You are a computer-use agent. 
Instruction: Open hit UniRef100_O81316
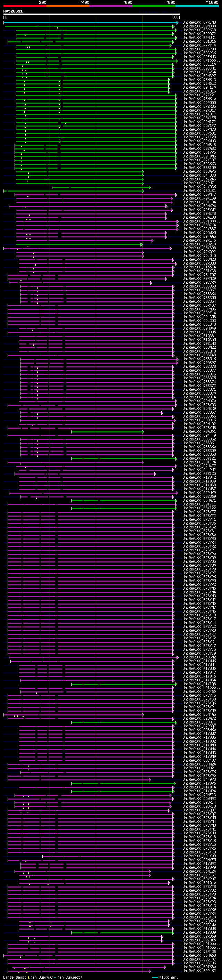199,41
